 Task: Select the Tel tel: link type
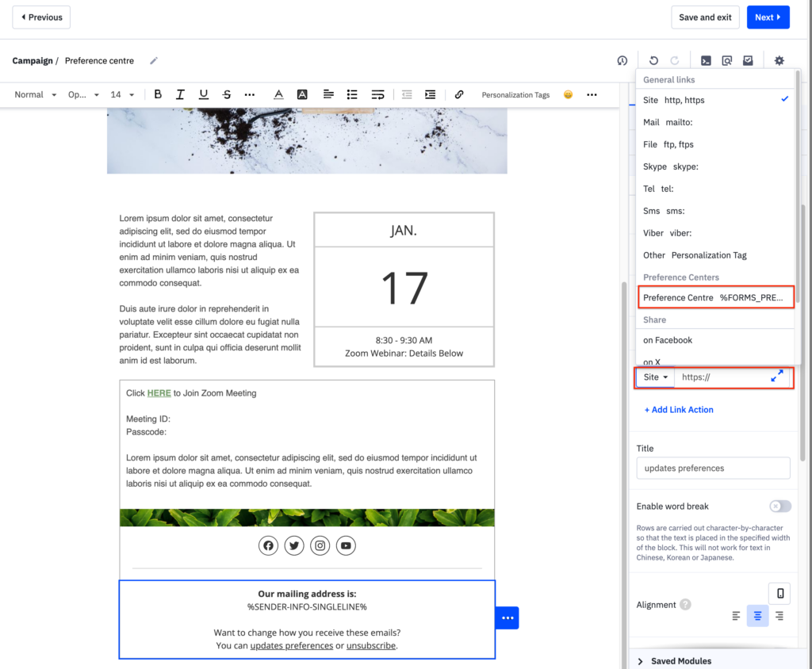714,189
